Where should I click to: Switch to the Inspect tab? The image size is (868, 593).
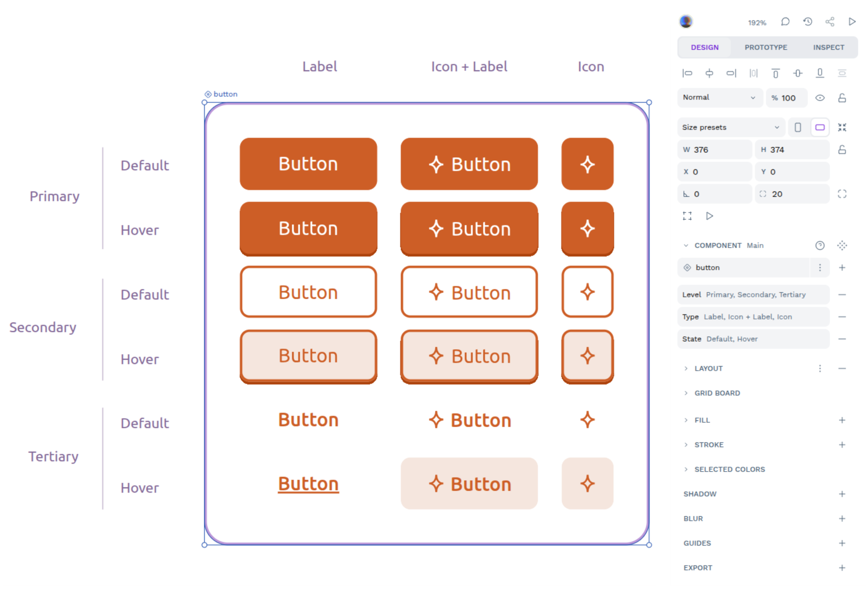(828, 47)
